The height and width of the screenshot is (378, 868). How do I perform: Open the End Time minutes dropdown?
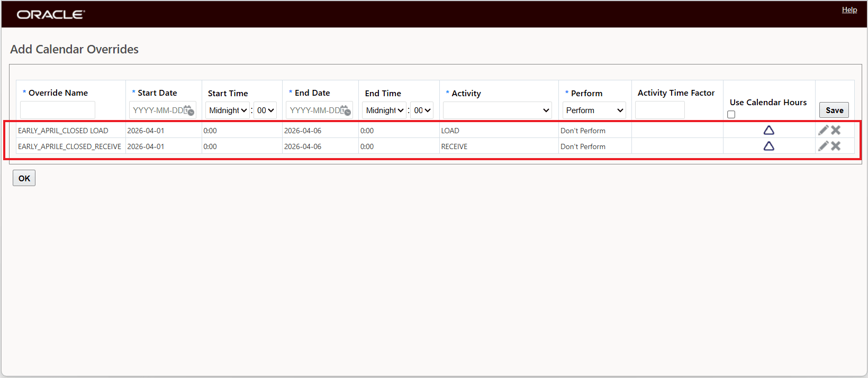(x=422, y=110)
